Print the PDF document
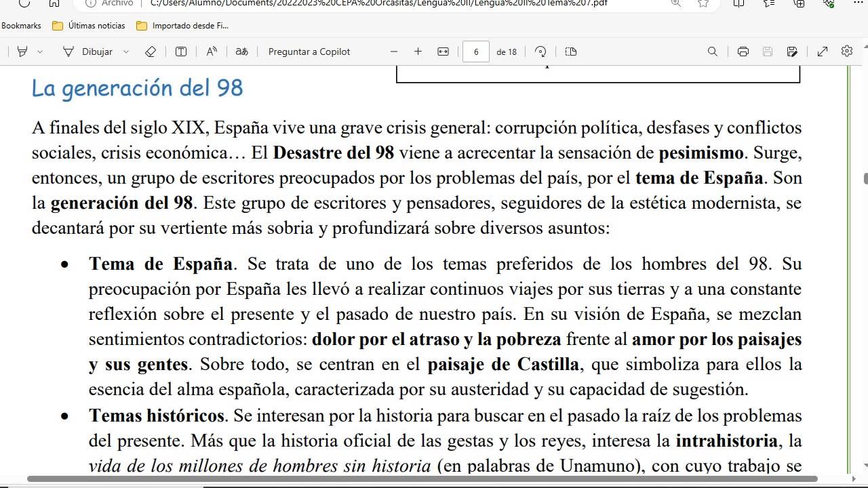 743,52
